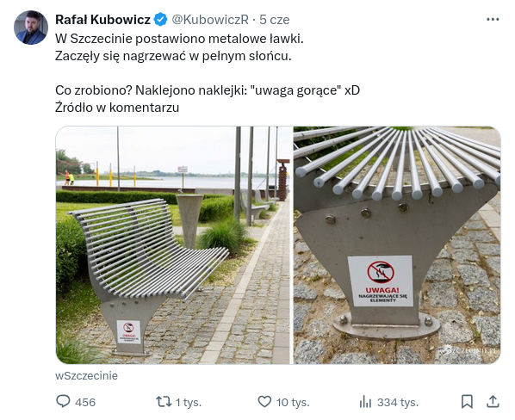This screenshot has width=515, height=420.
Task: Like the tweet with heart icon
Action: click(x=264, y=401)
